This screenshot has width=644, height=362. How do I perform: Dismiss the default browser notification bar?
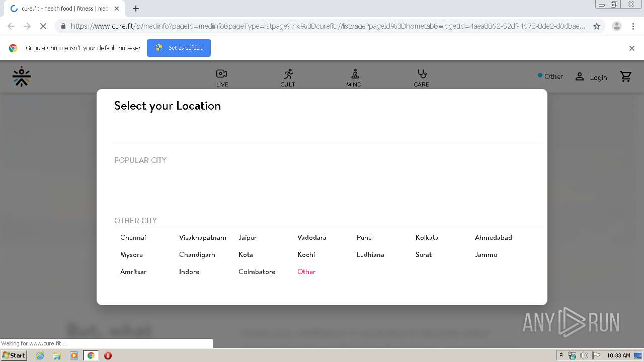point(632,48)
